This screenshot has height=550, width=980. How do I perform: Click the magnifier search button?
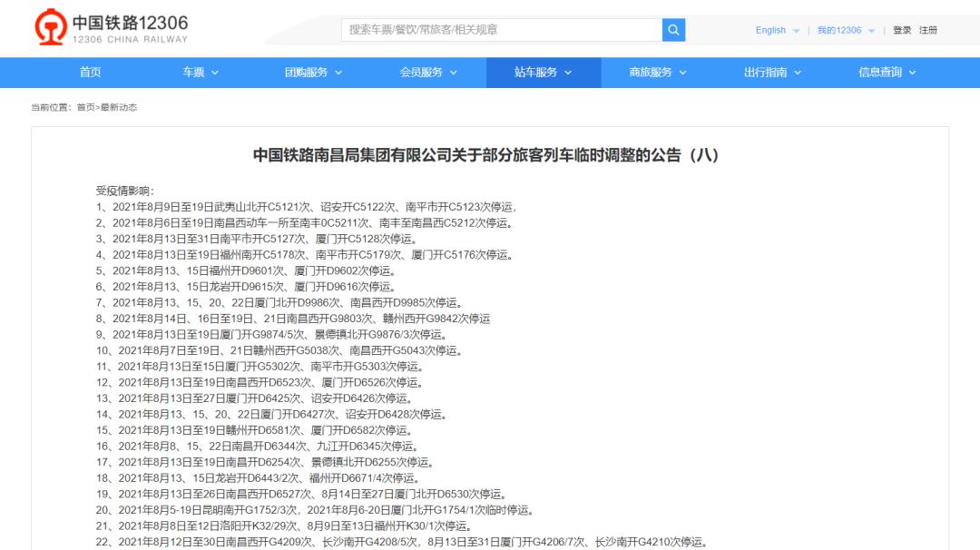673,30
